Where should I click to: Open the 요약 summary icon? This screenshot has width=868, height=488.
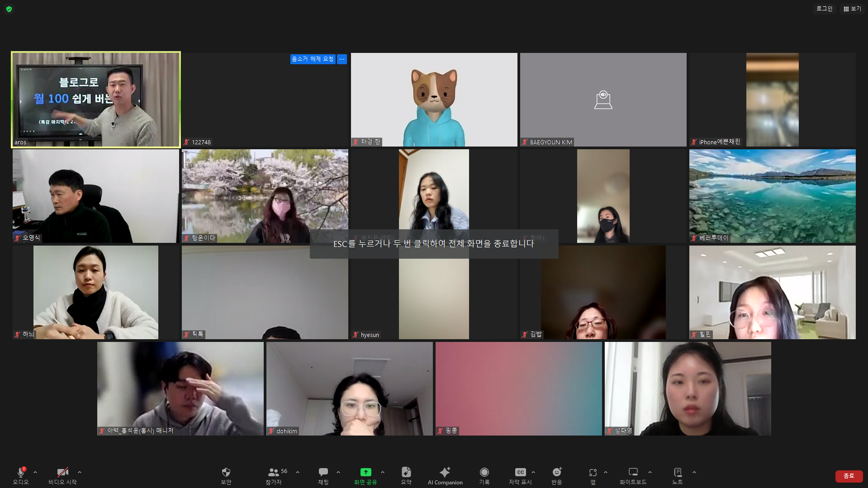tap(406, 472)
